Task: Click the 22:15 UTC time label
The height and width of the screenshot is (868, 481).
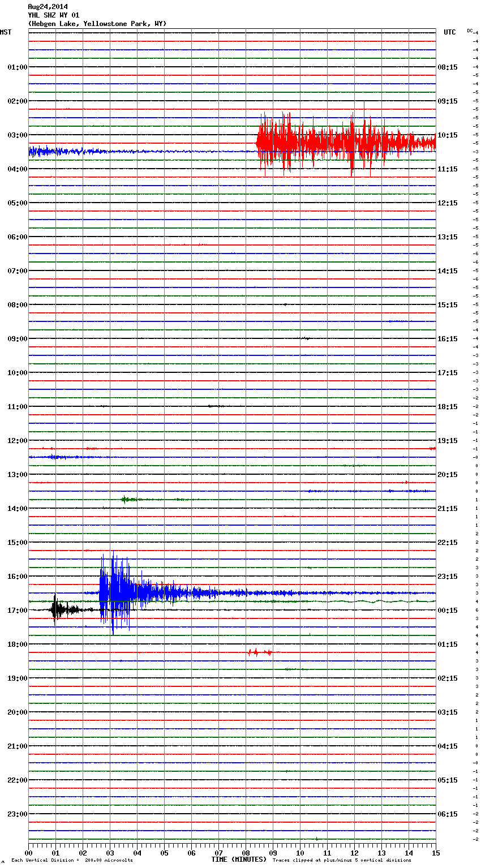Action: pos(448,543)
